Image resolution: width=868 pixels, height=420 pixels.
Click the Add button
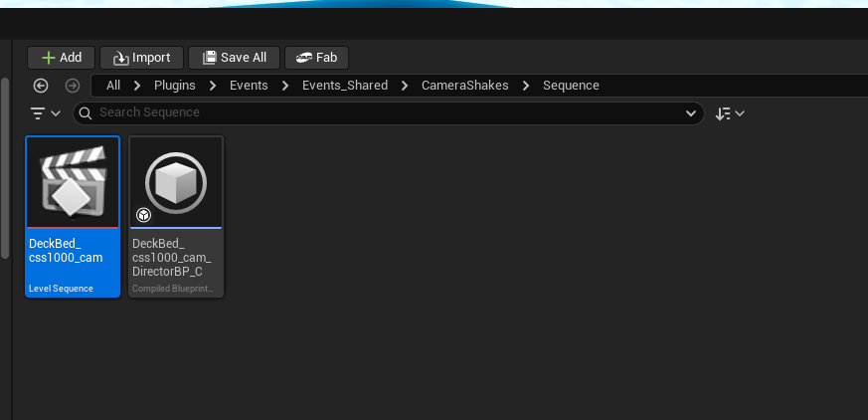coord(61,58)
